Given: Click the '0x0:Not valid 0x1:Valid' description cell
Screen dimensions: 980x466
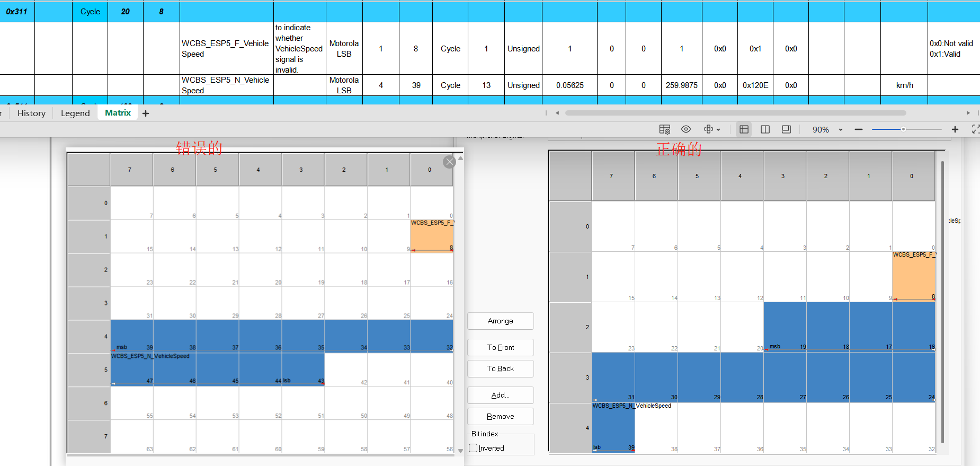Looking at the screenshot, I should point(954,48).
